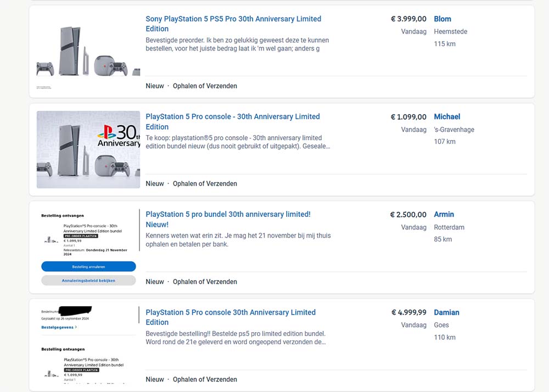549x392 pixels.
Task: View seller Blom's profile
Action: [x=442, y=19]
